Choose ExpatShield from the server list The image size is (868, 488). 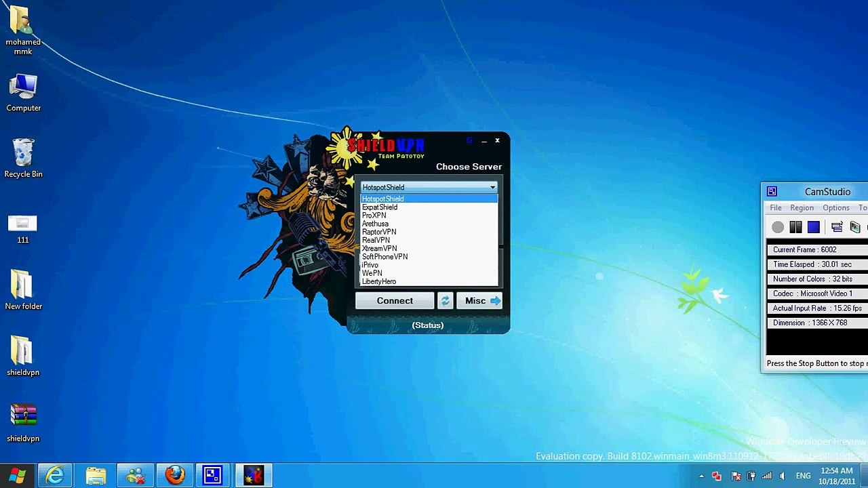[x=429, y=207]
